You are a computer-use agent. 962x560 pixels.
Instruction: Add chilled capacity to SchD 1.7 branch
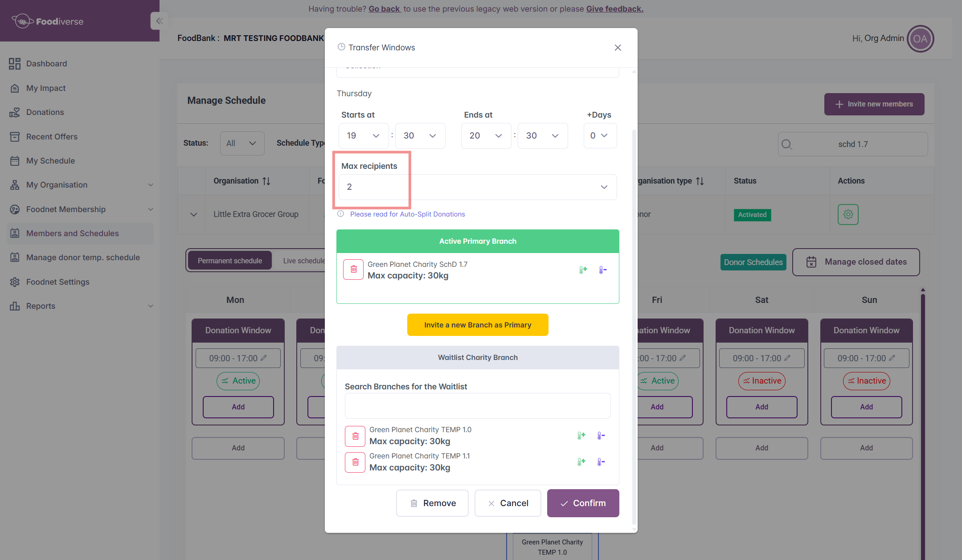coord(583,270)
